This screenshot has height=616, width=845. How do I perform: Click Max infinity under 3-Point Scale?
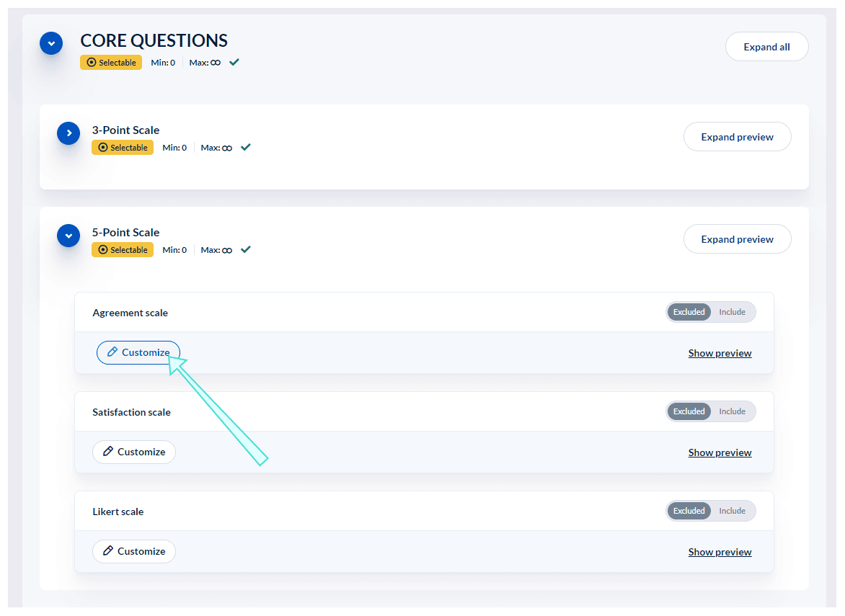[x=216, y=148]
